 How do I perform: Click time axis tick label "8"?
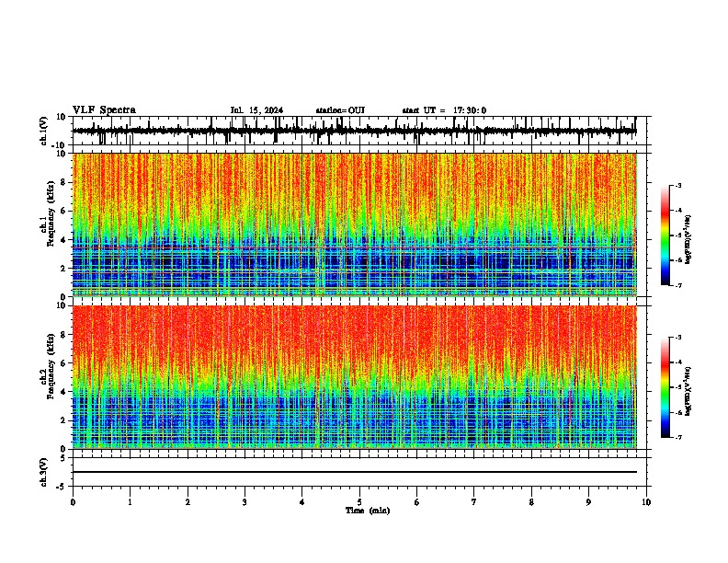531,502
